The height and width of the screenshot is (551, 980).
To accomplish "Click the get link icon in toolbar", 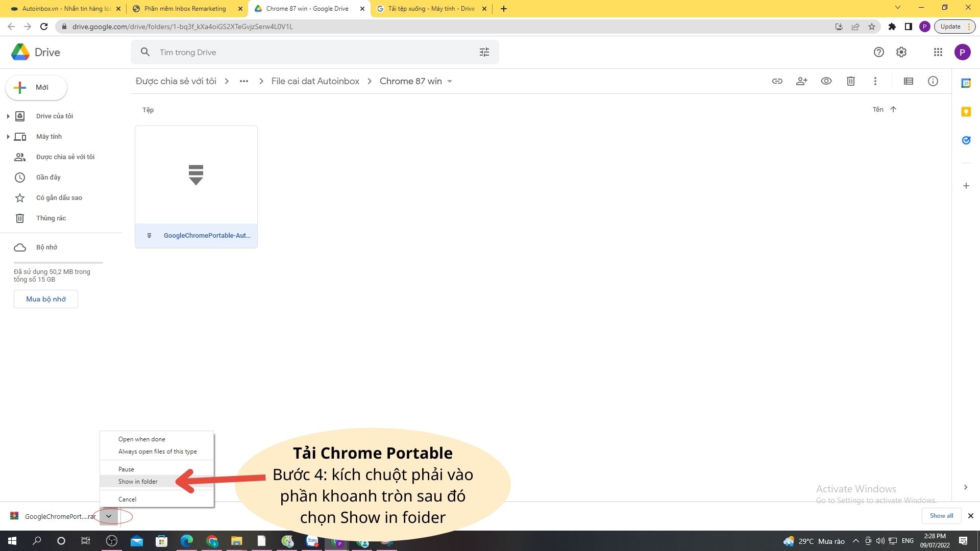I will [777, 81].
